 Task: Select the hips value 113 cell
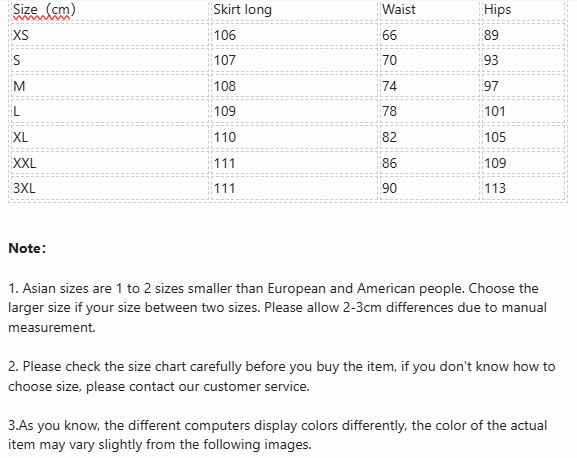pos(523,188)
